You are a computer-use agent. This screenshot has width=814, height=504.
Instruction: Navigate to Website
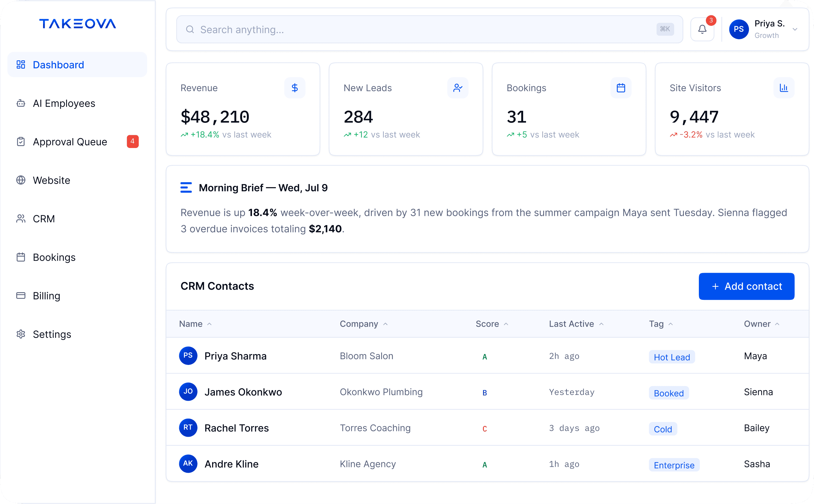(x=77, y=180)
